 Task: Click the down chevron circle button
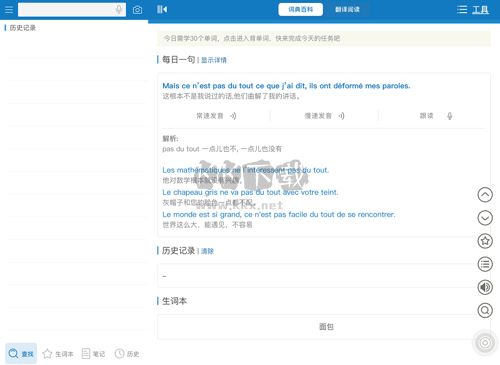pos(485,218)
